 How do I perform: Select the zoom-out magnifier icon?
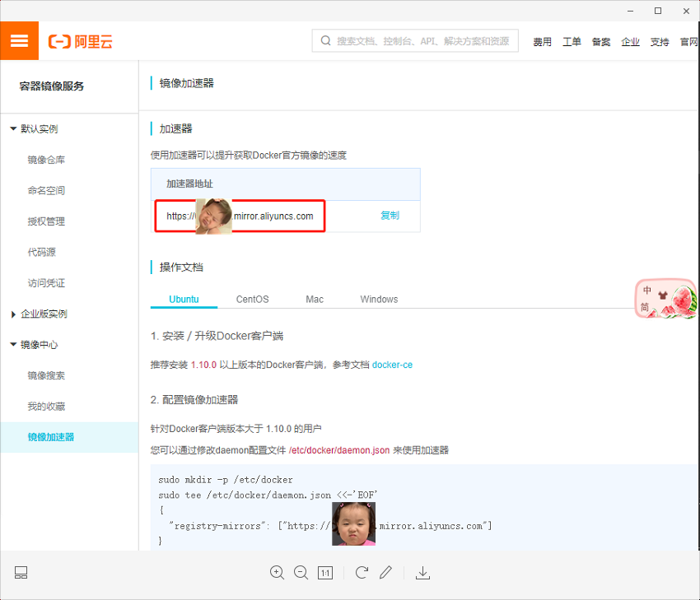(301, 572)
